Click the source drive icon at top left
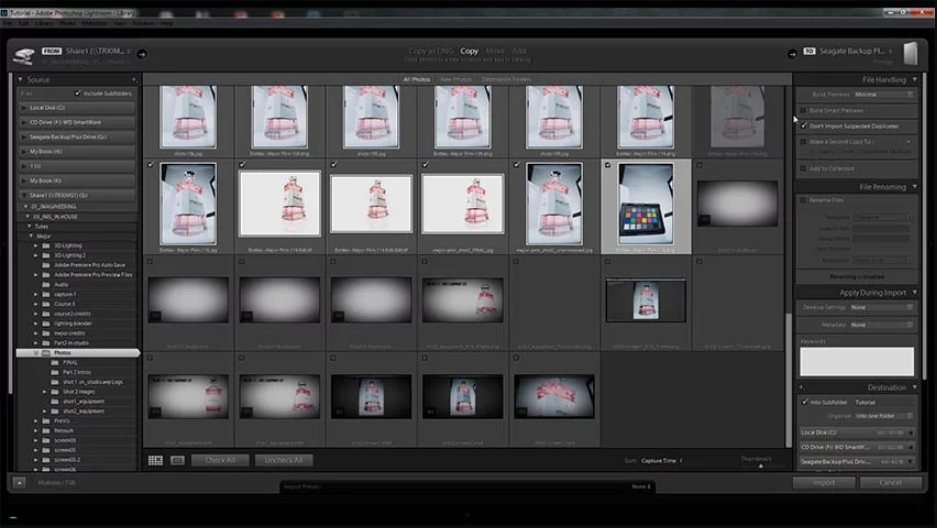Screen dimensions: 937x528 click(x=24, y=56)
